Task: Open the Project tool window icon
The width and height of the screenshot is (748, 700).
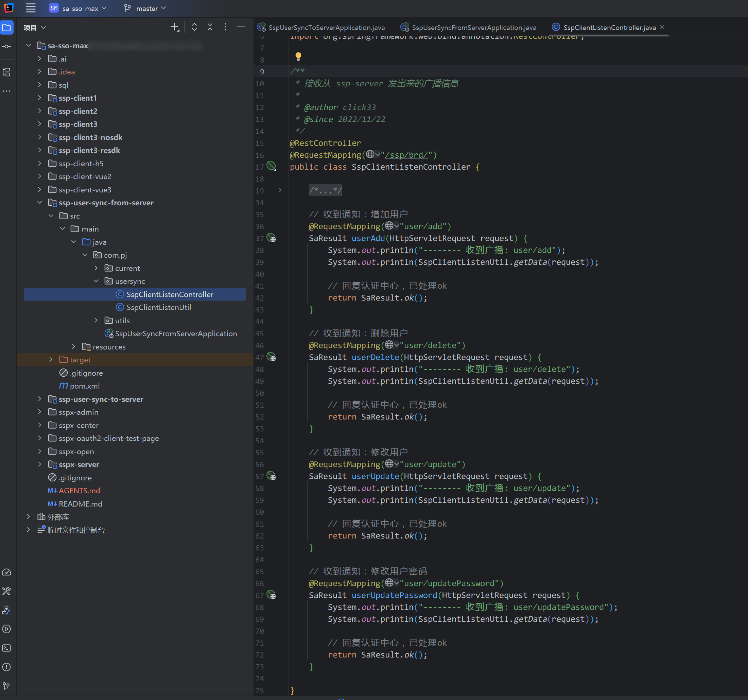Action: point(7,28)
